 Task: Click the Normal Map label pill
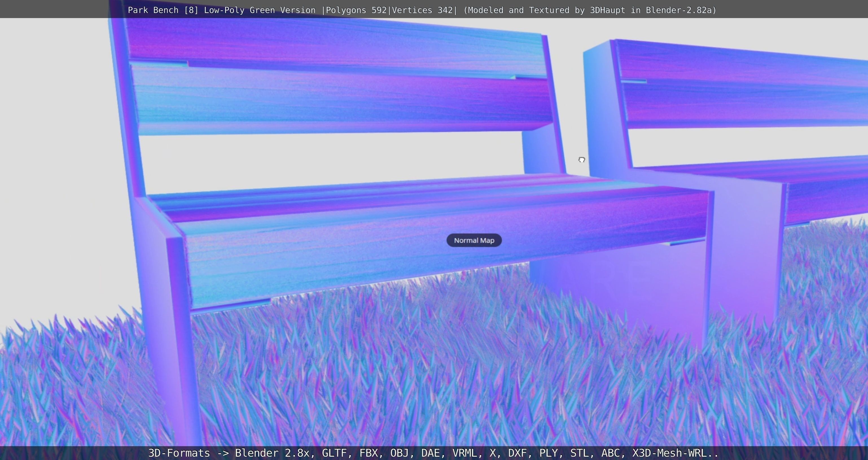(474, 240)
